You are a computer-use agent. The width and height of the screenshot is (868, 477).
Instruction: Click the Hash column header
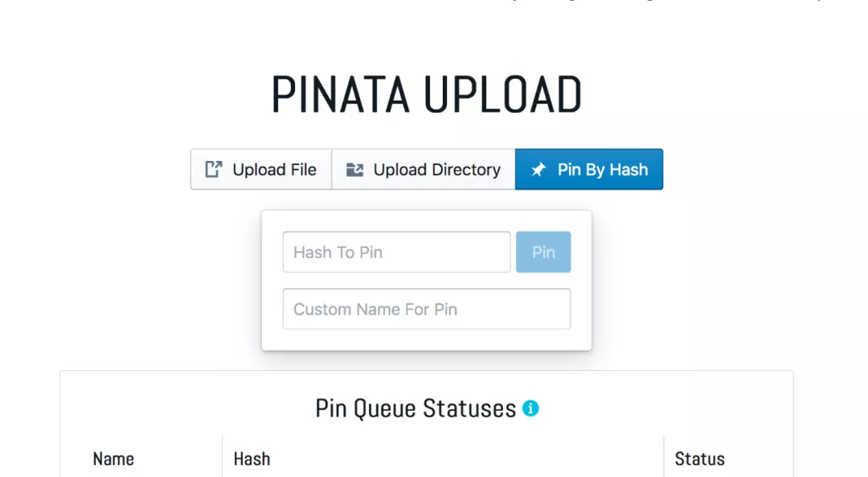[x=252, y=459]
